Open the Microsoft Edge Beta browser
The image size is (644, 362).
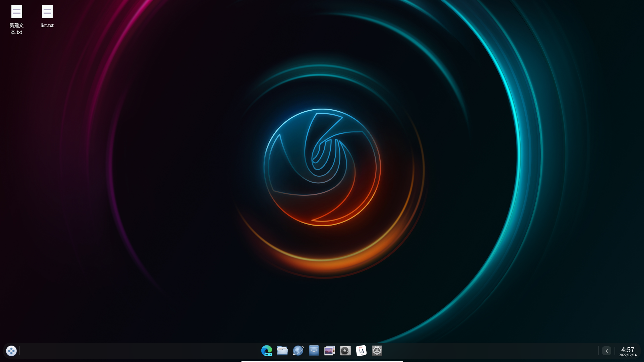(x=267, y=351)
